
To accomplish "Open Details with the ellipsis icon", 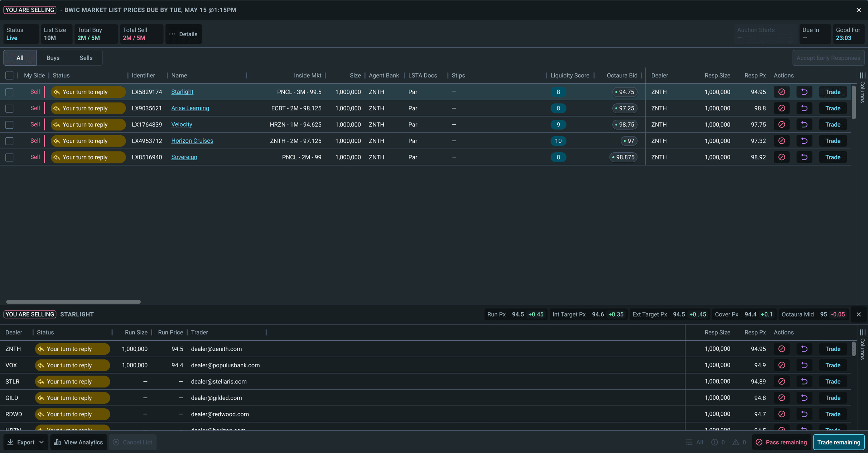I will point(173,34).
